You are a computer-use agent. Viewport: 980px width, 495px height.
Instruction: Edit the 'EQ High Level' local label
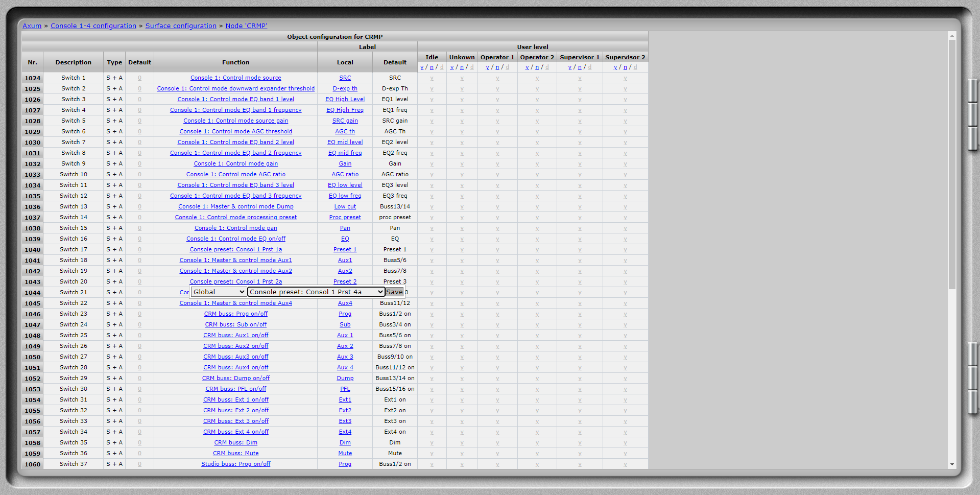(x=345, y=100)
